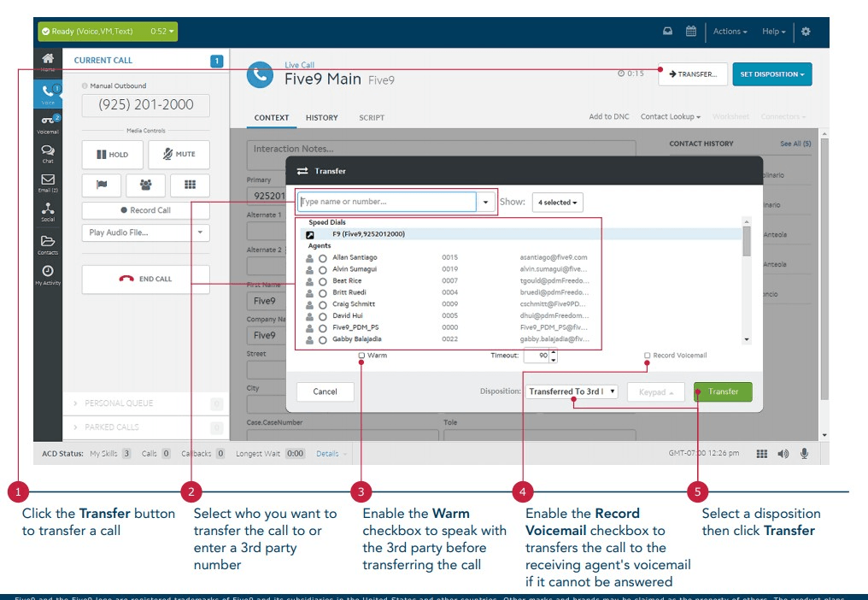
Task: Click the green Transfer button
Action: click(x=723, y=391)
